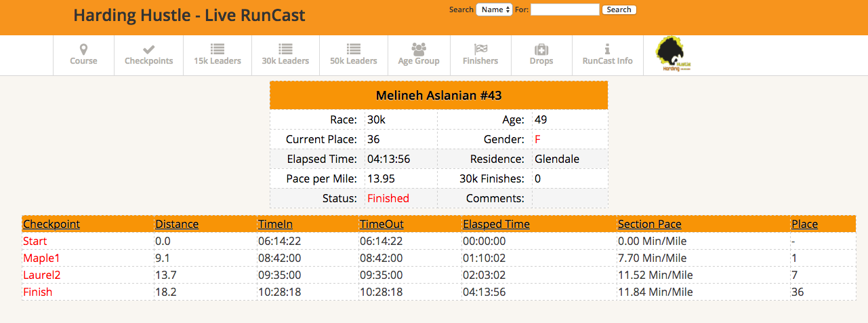The image size is (868, 323).
Task: Click the Checkpoints checkmark icon
Action: coord(148,50)
